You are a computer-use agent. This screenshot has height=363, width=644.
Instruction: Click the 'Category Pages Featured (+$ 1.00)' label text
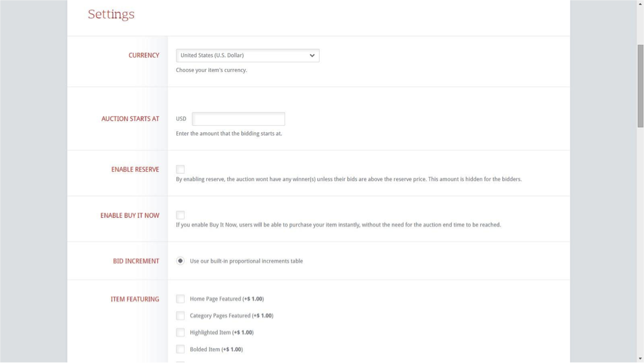[x=231, y=316]
